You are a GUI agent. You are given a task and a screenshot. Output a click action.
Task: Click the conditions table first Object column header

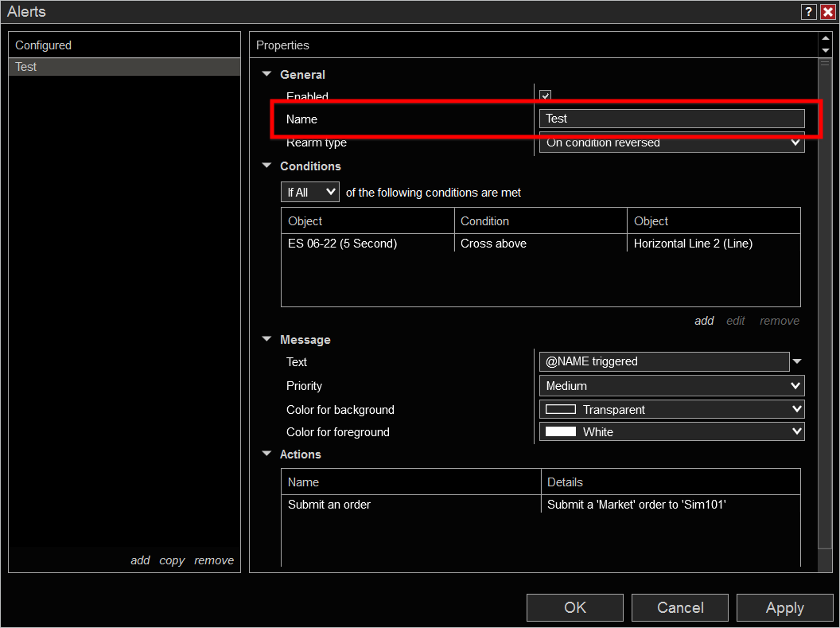(367, 220)
